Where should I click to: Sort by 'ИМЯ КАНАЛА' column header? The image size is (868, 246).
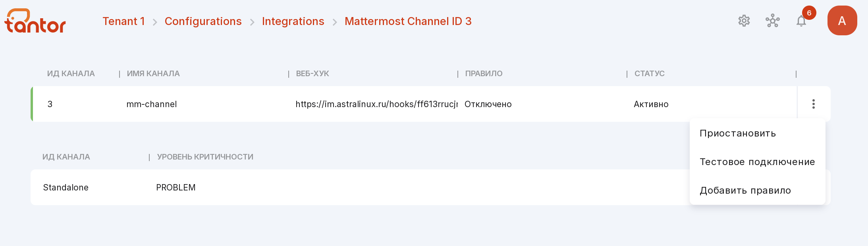(x=153, y=73)
